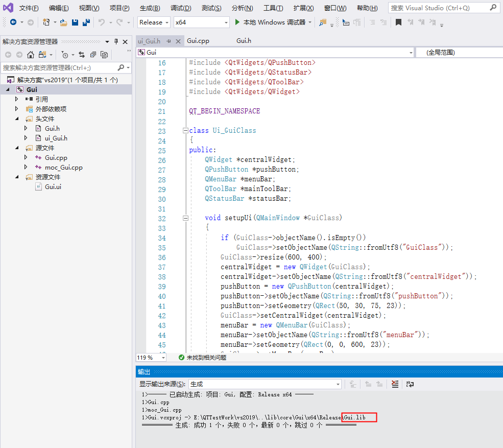Click 本地 Windows 调试器 button

pyautogui.click(x=273, y=22)
